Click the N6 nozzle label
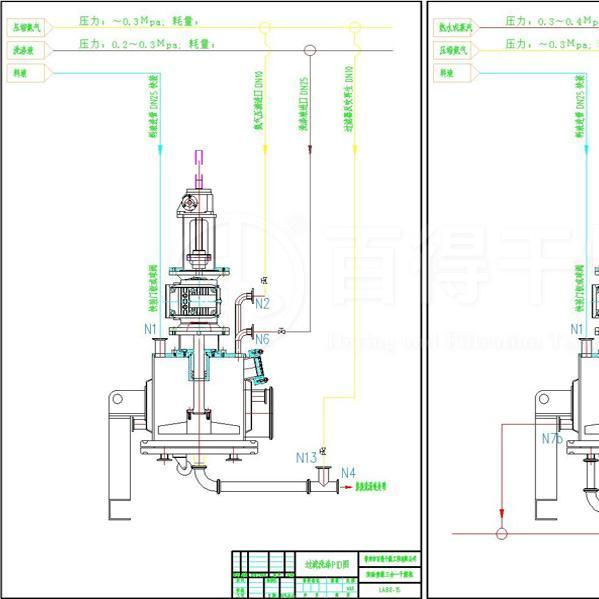 (x=262, y=339)
